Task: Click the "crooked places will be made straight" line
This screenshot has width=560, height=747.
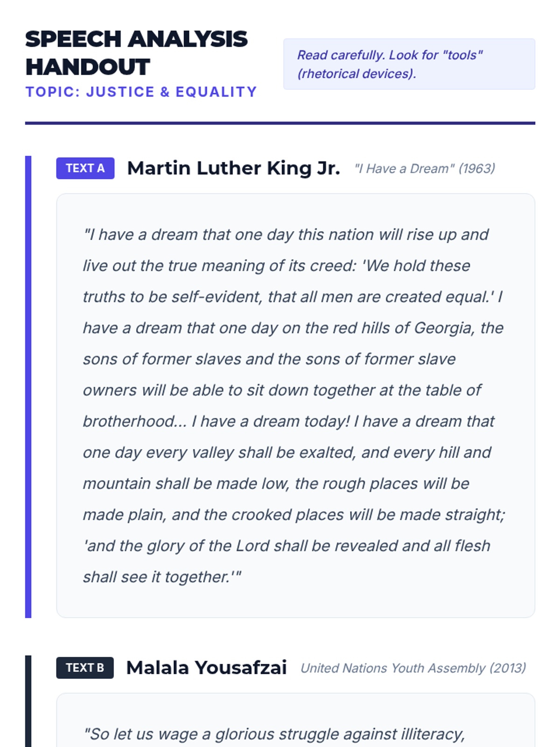Action: tap(368, 514)
